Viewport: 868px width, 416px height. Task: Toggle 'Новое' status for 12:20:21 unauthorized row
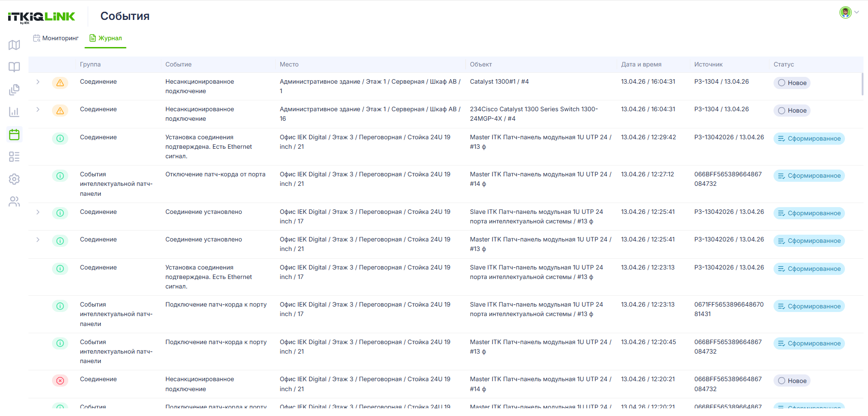point(792,381)
